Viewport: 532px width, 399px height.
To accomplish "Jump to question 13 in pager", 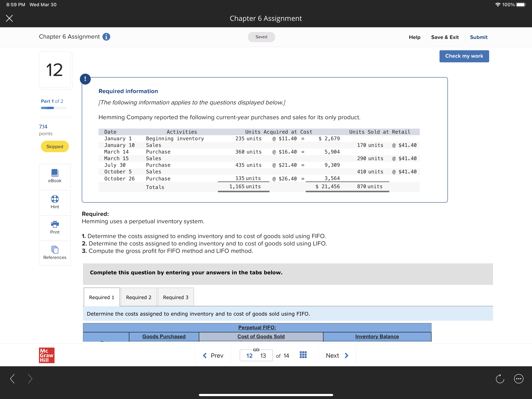I will coord(263,356).
